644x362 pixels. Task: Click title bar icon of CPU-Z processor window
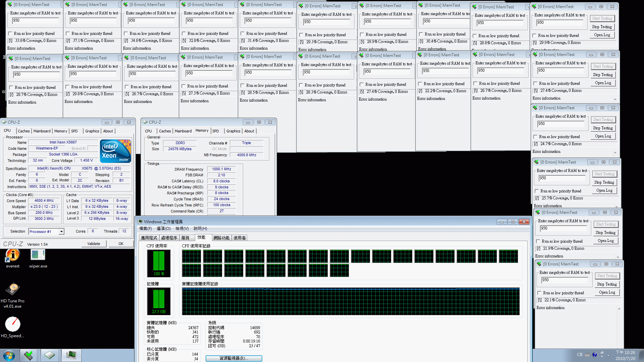(4, 122)
